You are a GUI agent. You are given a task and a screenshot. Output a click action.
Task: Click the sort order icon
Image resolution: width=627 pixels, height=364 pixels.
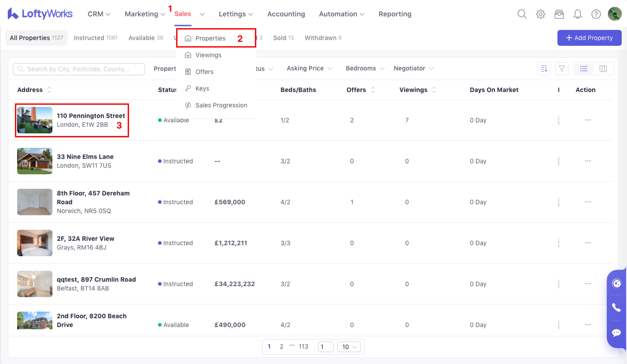pos(544,69)
